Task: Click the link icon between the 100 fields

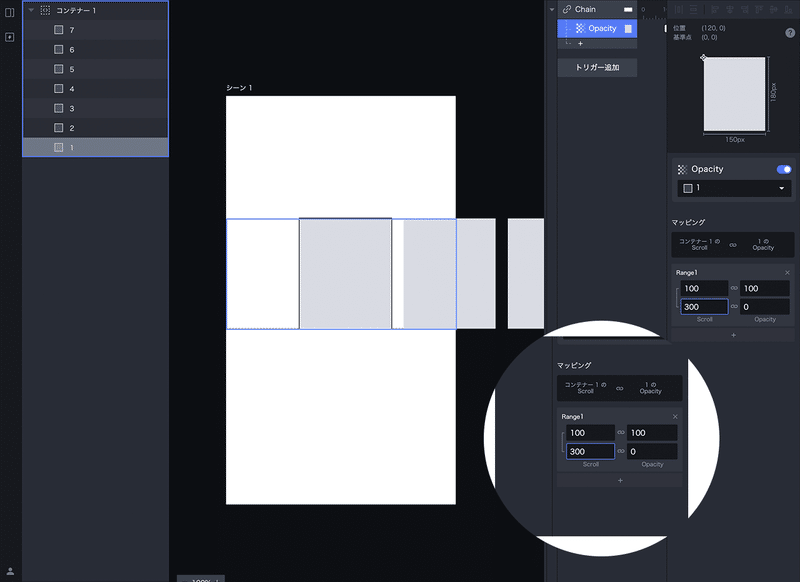Action: [x=734, y=288]
